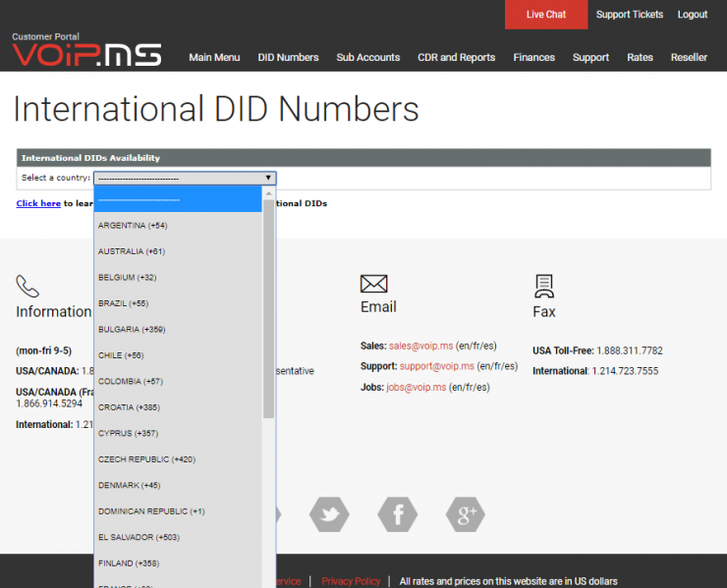Pick EL SALVADOR (+503) option

pos(178,537)
